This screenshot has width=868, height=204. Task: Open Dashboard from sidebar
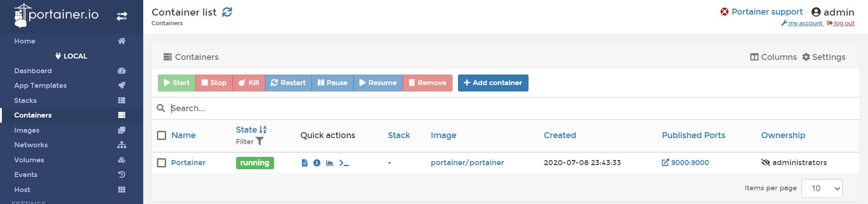(33, 71)
